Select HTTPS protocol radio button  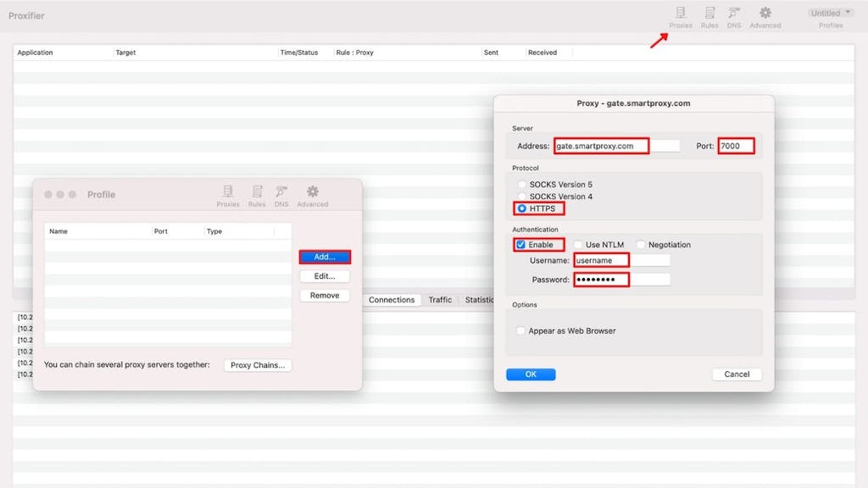click(x=521, y=208)
